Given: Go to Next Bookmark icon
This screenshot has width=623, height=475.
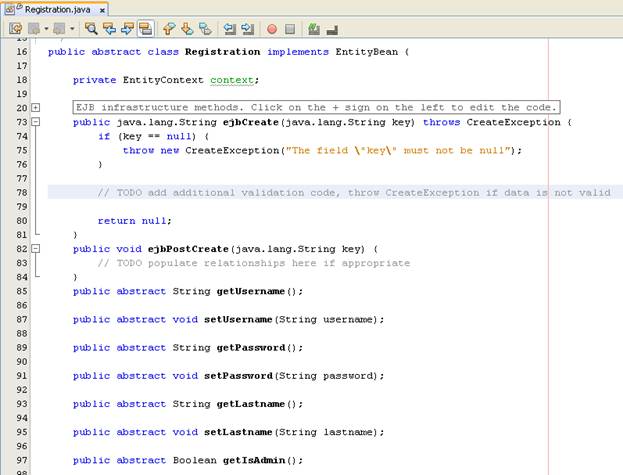Looking at the screenshot, I should (187, 29).
